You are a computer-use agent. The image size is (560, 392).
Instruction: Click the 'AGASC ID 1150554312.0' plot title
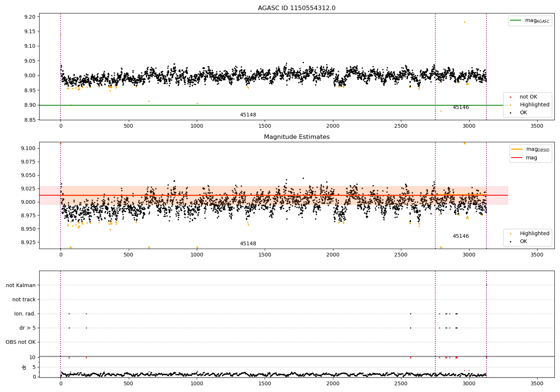296,8
